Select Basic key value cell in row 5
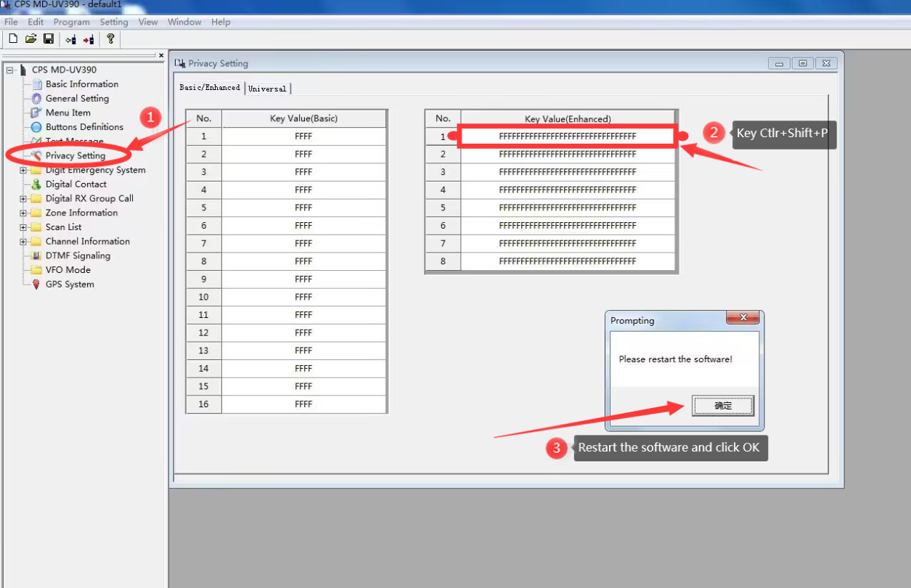The image size is (911, 588). [x=303, y=208]
